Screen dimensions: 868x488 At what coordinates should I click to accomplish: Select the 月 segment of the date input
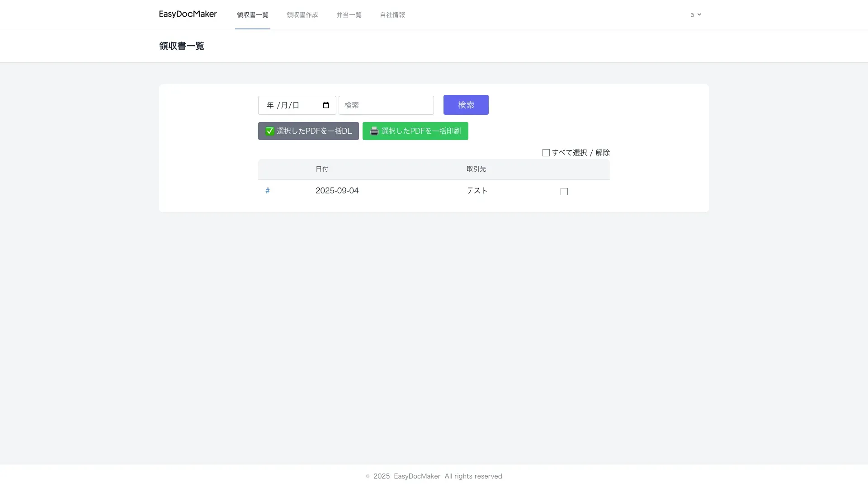point(284,105)
